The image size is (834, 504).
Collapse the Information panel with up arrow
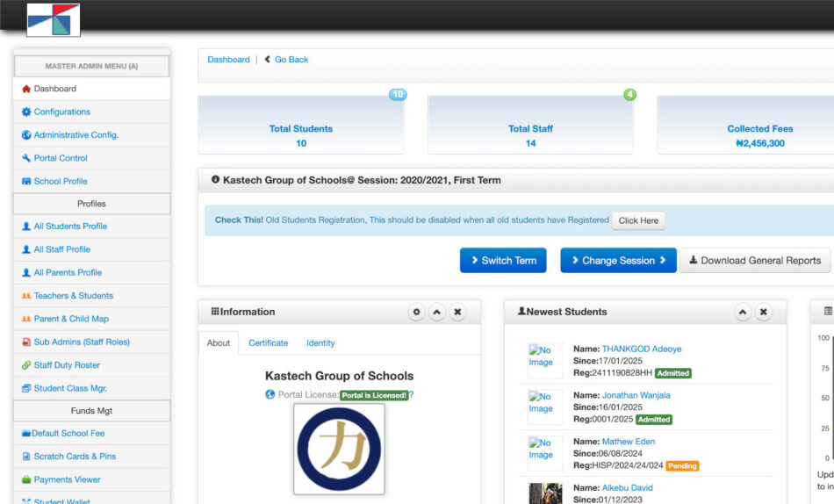point(437,312)
